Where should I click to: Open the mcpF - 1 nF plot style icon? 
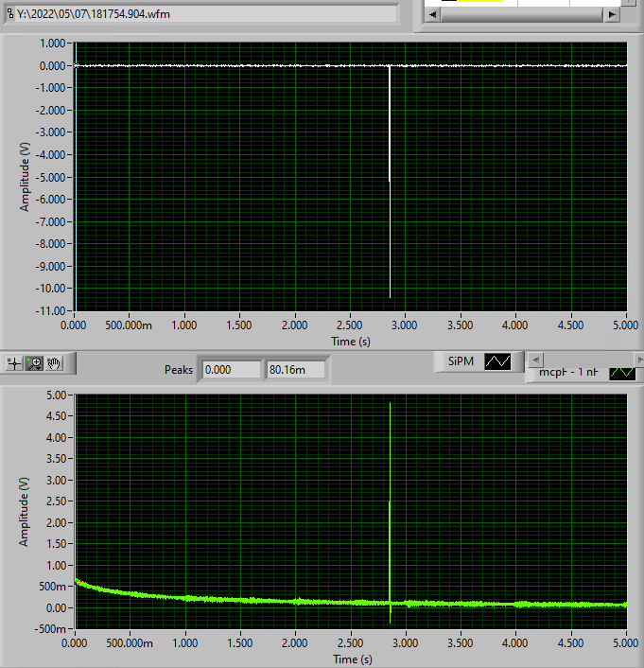tap(622, 373)
